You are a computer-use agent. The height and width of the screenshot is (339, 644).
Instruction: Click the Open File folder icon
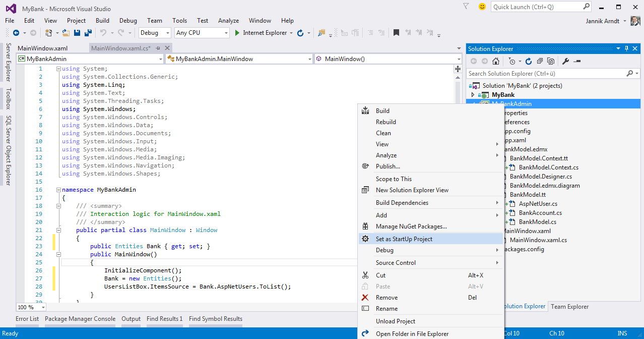(x=66, y=33)
